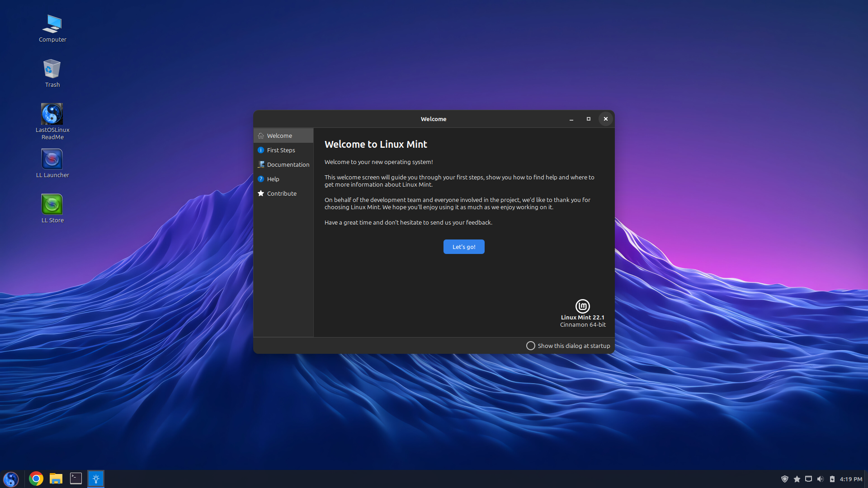Click the Welcome to Linux Mint heading
868x488 pixels.
pyautogui.click(x=376, y=144)
